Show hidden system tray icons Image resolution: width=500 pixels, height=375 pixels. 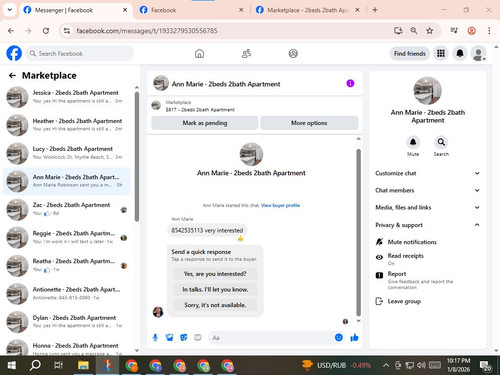(x=386, y=365)
